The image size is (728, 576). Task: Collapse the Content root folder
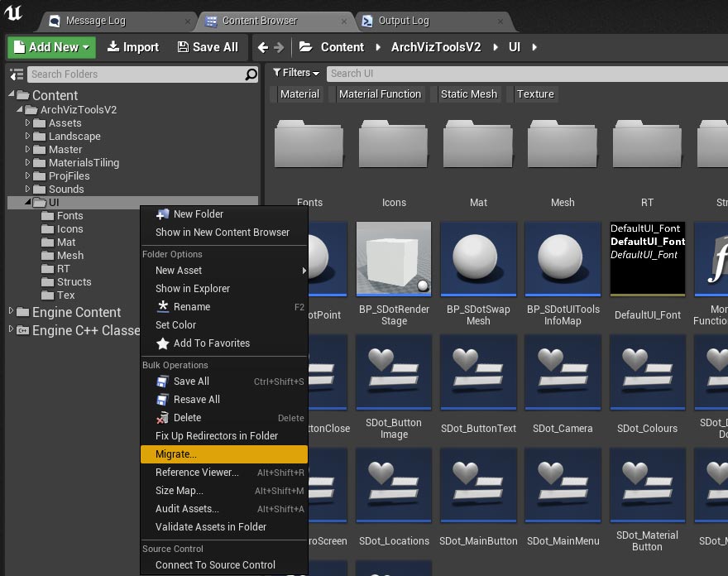12,94
